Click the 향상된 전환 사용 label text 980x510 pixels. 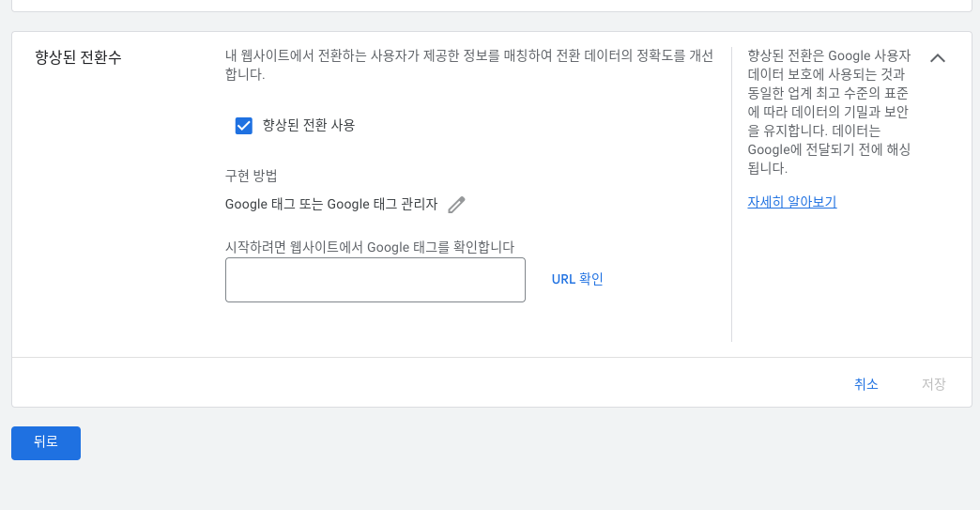click(309, 125)
